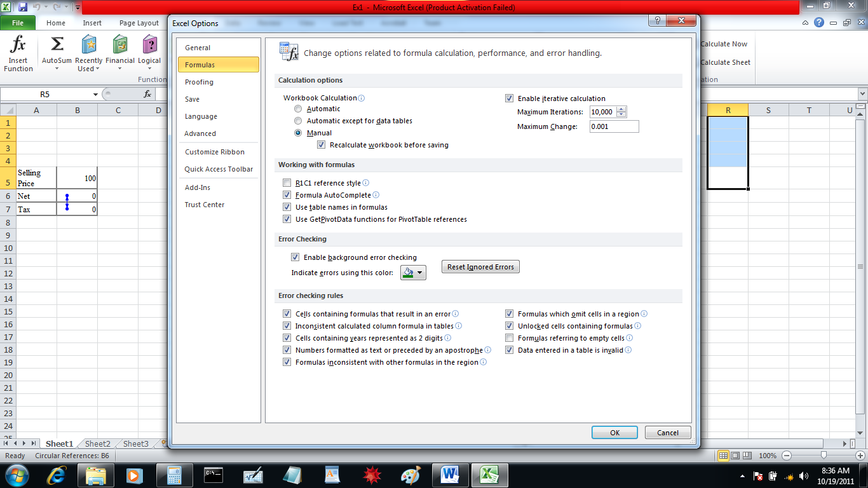This screenshot has width=868, height=488.
Task: Click Cancel in Excel Options
Action: [x=668, y=432]
